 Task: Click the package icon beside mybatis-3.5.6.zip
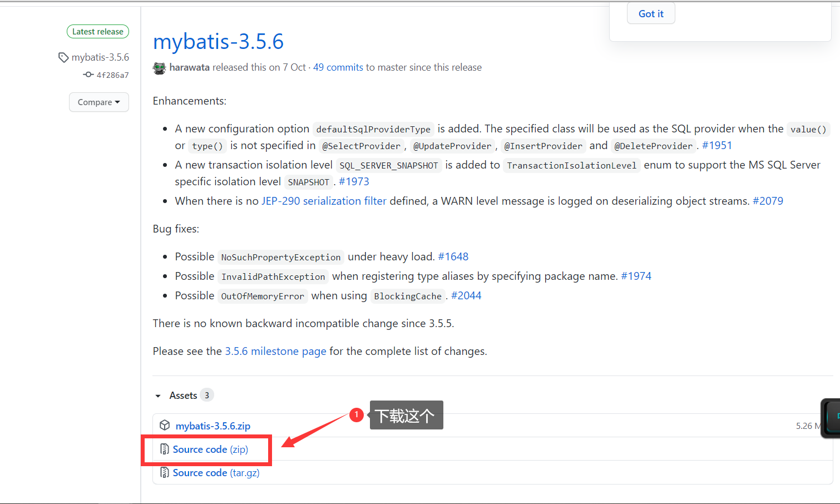click(165, 426)
